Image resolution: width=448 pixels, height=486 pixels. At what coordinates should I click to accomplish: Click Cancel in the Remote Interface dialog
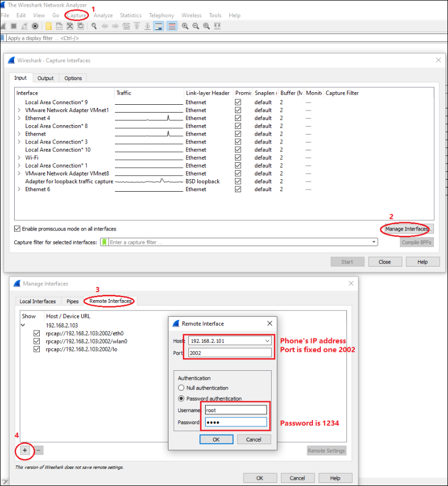coord(254,439)
